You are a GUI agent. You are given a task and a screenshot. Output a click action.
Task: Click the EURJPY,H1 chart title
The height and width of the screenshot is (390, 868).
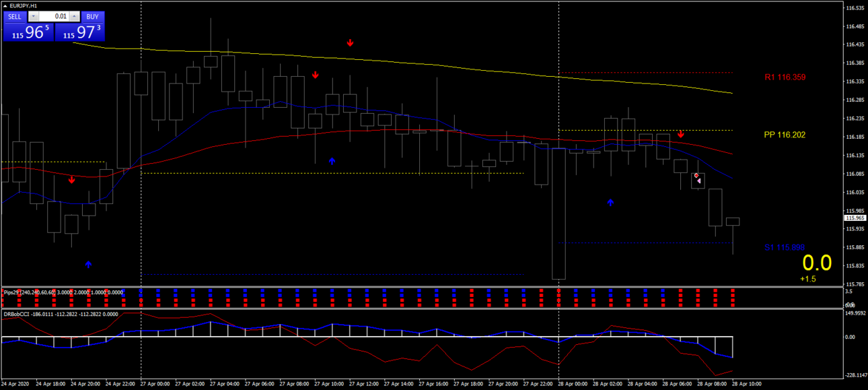pos(24,5)
